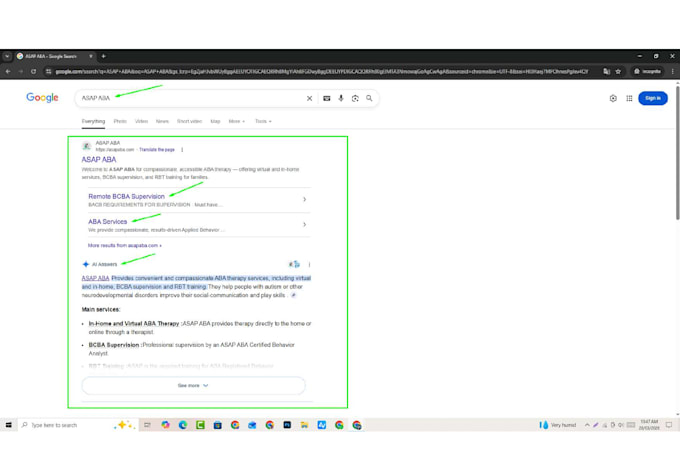Viewport: 680px width, 459px height.
Task: Open the tab search dropdown arrow
Action: click(x=7, y=56)
